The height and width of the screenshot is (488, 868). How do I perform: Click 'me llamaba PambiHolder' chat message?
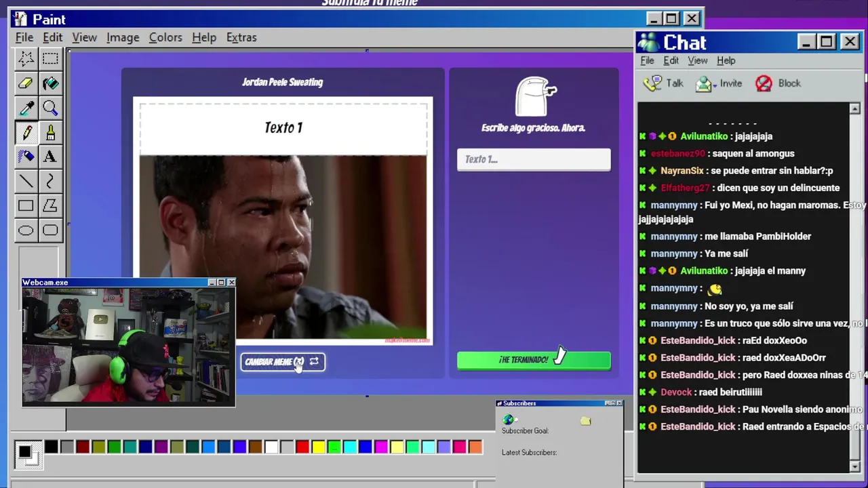pyautogui.click(x=757, y=237)
